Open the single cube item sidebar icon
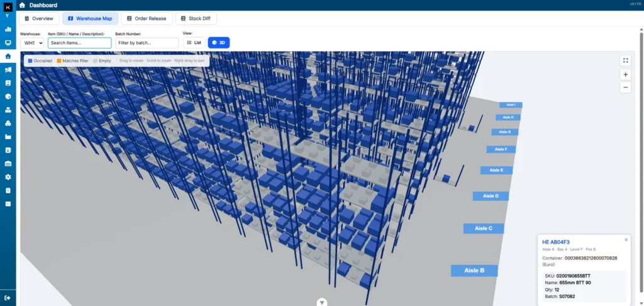 pyautogui.click(x=8, y=97)
